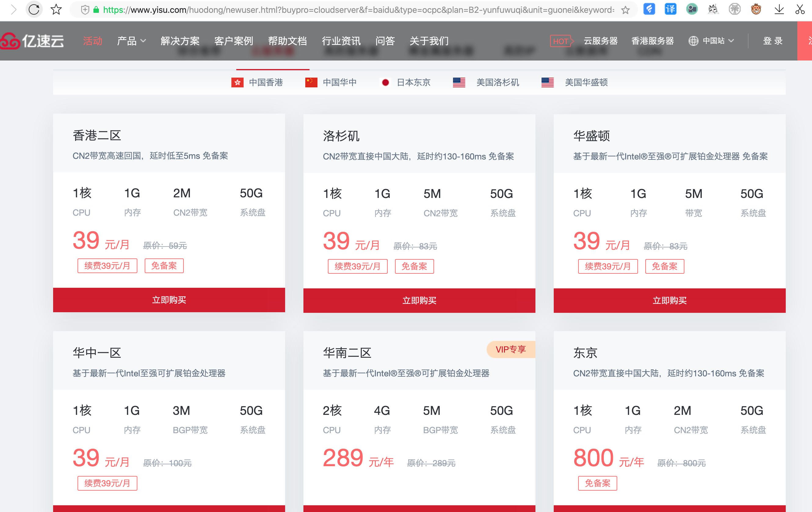Open 解决方案 in the navigation
Image resolution: width=812 pixels, height=512 pixels.
point(180,41)
